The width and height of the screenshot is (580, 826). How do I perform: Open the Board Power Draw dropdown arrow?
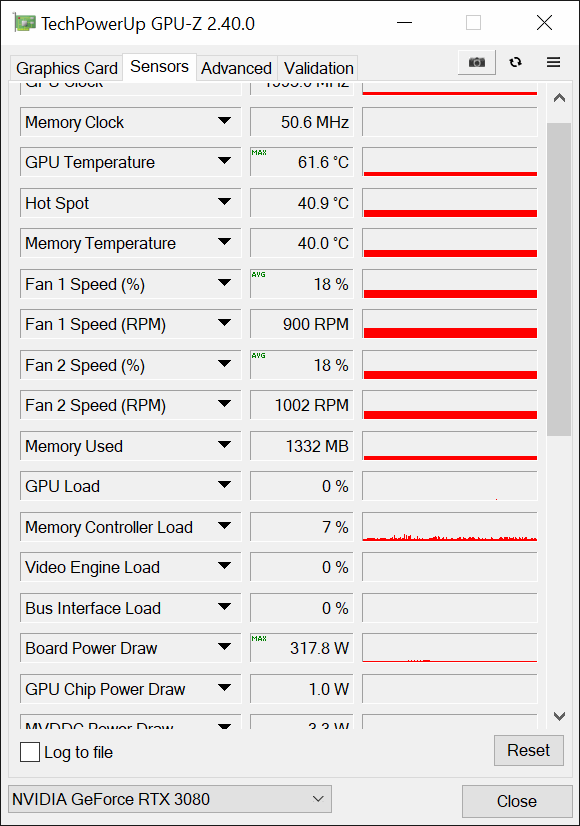pos(224,647)
